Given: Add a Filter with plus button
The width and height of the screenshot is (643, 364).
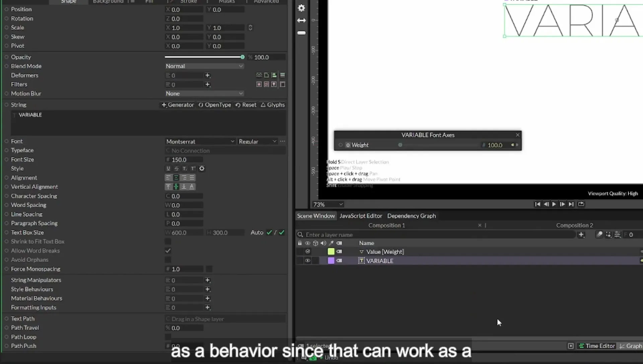Looking at the screenshot, I should (208, 84).
